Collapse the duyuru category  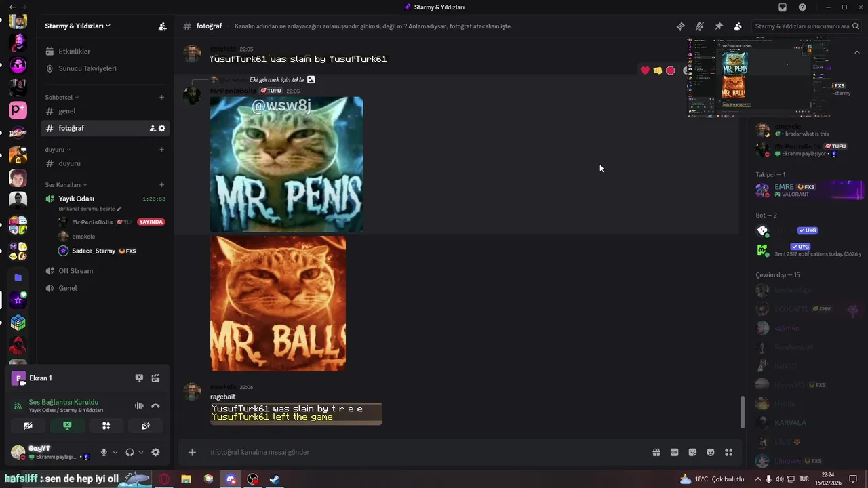(x=58, y=150)
